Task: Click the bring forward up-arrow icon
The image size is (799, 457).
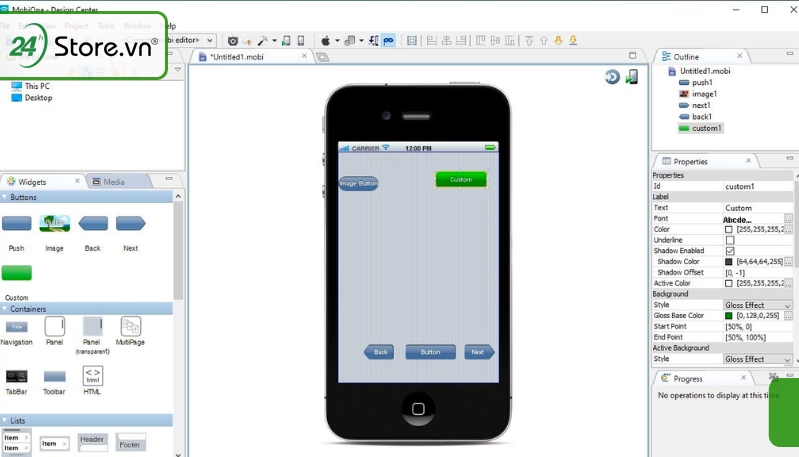Action: (x=544, y=41)
